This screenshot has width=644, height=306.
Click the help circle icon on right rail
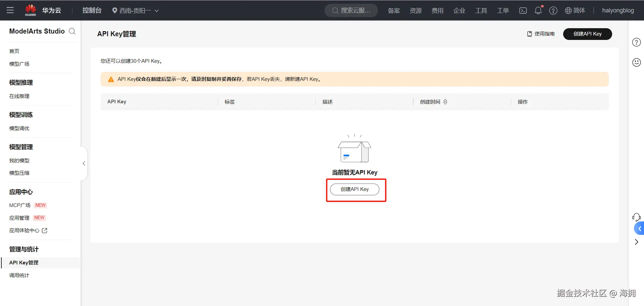click(636, 42)
